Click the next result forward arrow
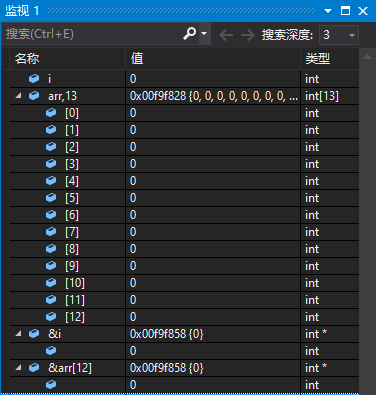 [248, 35]
